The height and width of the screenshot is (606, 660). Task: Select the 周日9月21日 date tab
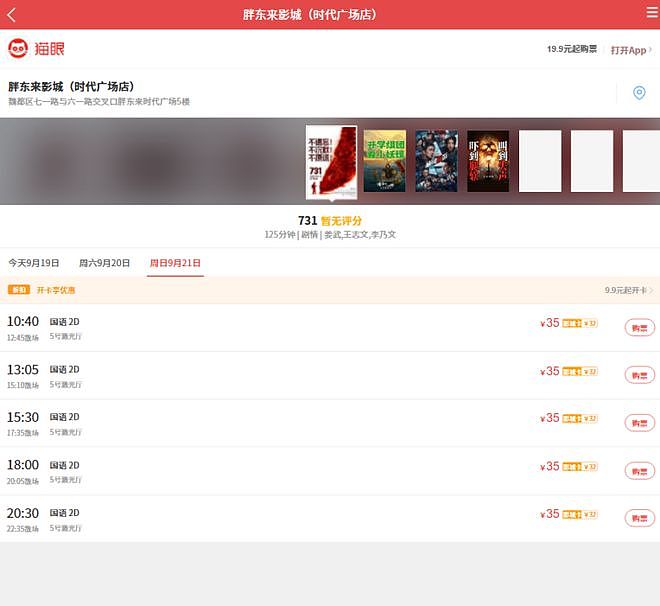(x=175, y=263)
